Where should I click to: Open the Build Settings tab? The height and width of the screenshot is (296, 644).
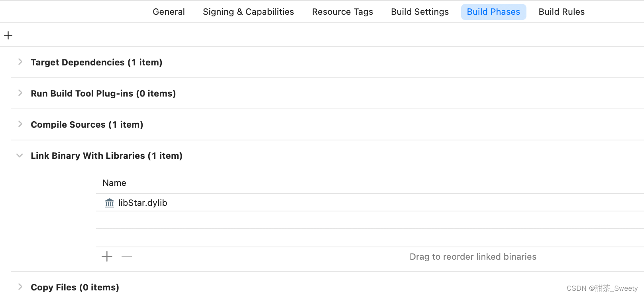(420, 12)
